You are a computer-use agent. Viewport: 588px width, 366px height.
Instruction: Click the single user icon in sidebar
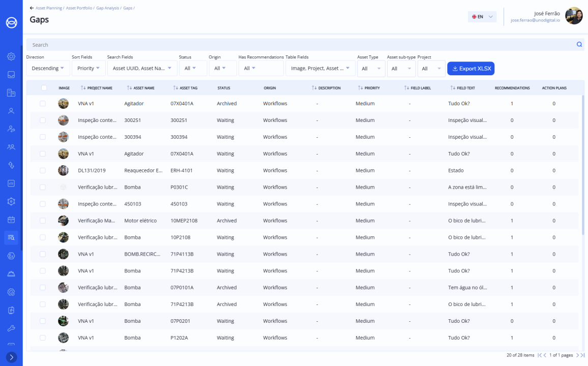click(11, 110)
